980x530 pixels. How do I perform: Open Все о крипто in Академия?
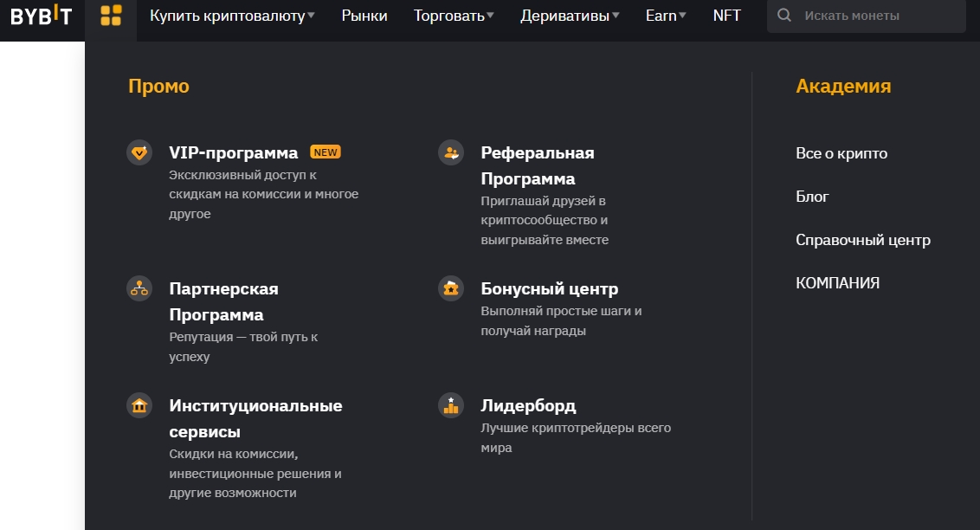(x=841, y=153)
